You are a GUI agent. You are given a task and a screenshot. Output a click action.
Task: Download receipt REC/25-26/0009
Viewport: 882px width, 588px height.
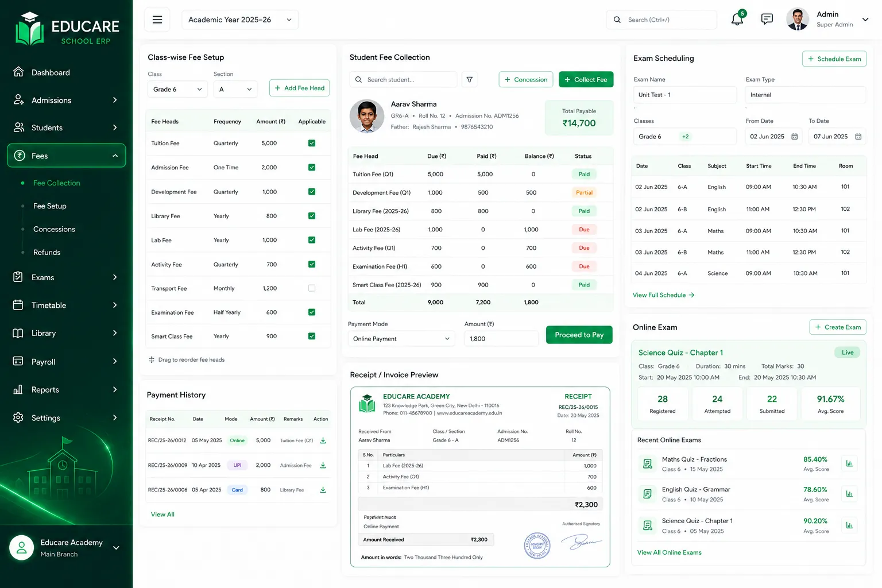point(323,465)
